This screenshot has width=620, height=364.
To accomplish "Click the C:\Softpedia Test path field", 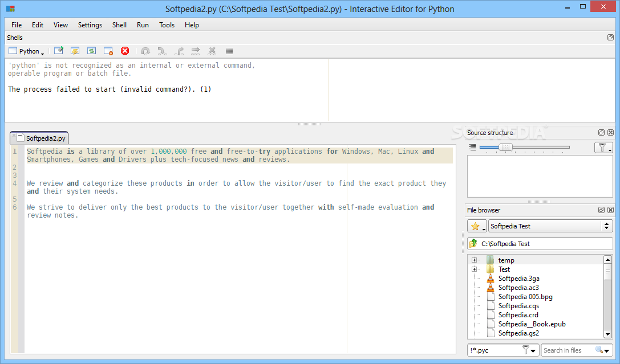I will [540, 244].
